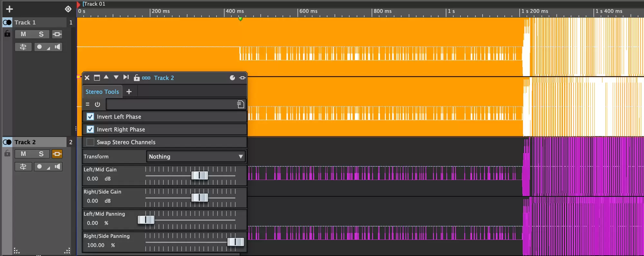Add a new effect tab with plus
Viewport: 644px width, 256px height.
click(129, 92)
